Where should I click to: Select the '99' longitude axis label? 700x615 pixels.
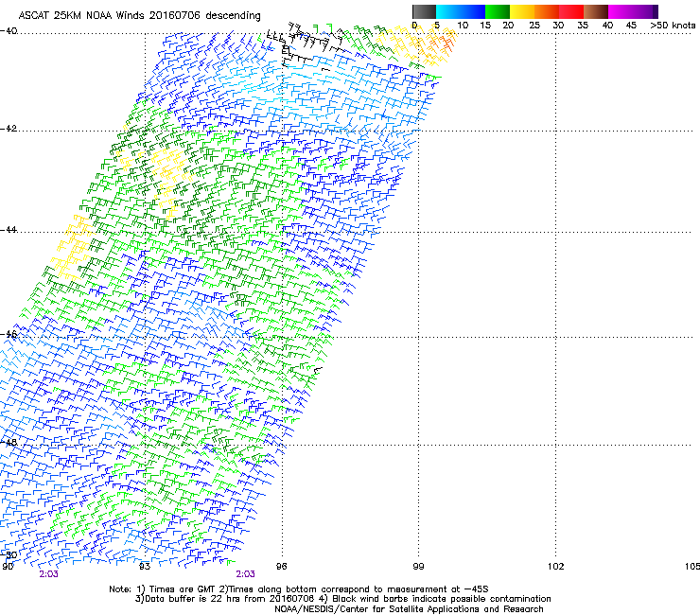pos(418,567)
